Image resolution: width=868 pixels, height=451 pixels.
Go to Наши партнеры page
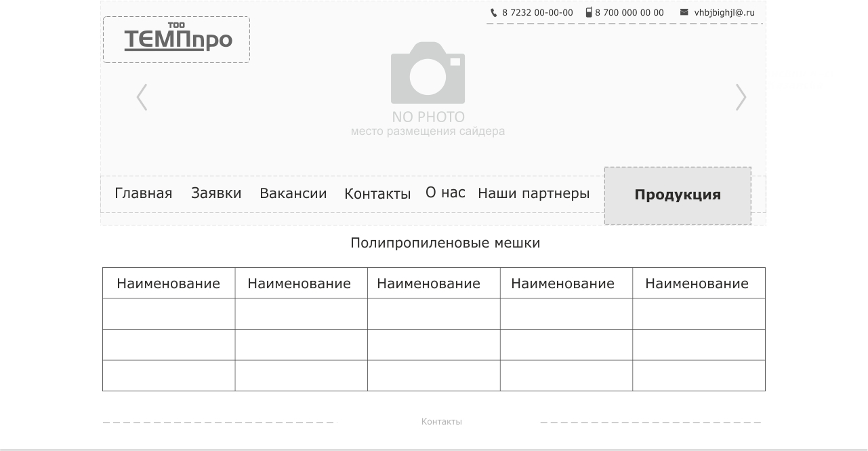point(533,193)
